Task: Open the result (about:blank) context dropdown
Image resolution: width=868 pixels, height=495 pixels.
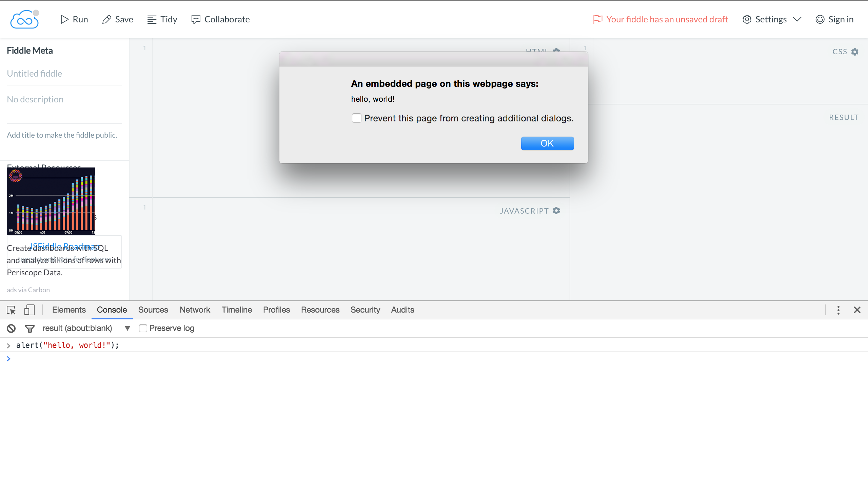Action: [86, 328]
